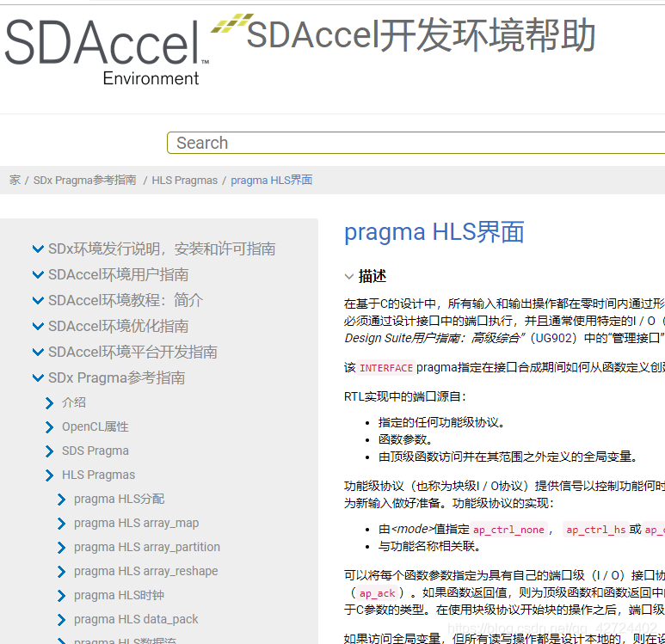Open the SDx Pragma参考指南 sidebar topic
The width and height of the screenshot is (665, 644).
(x=117, y=377)
